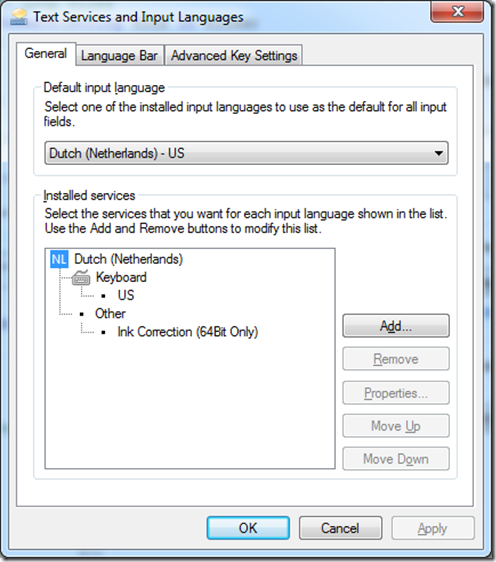Click the Move Up button
Image resolution: width=496 pixels, height=562 pixels.
396,426
